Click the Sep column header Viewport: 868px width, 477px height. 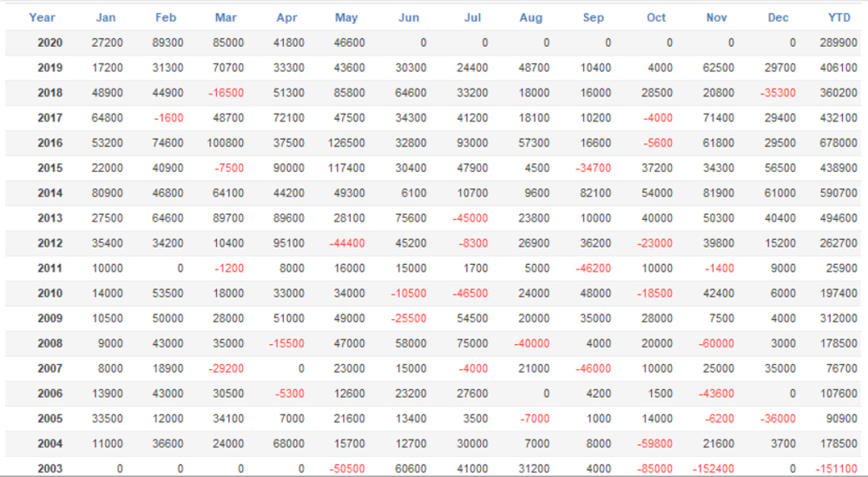click(x=594, y=17)
